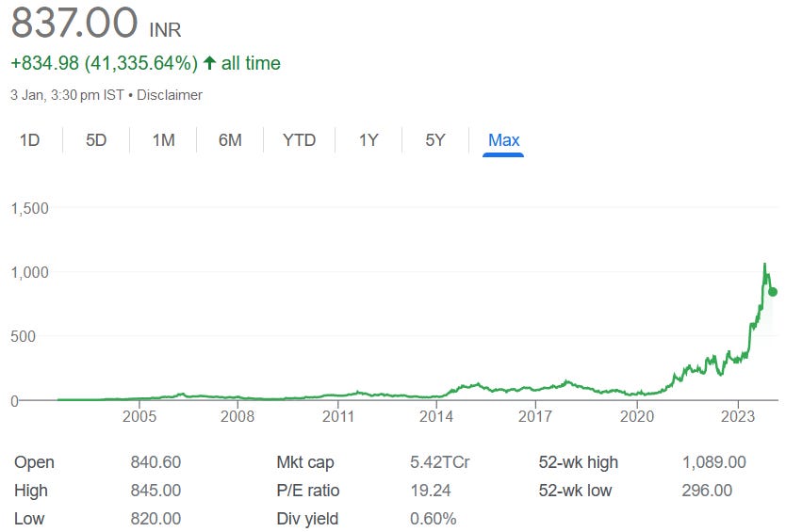Click the 2005 x-axis label
The width and height of the screenshot is (786, 532).
point(139,416)
